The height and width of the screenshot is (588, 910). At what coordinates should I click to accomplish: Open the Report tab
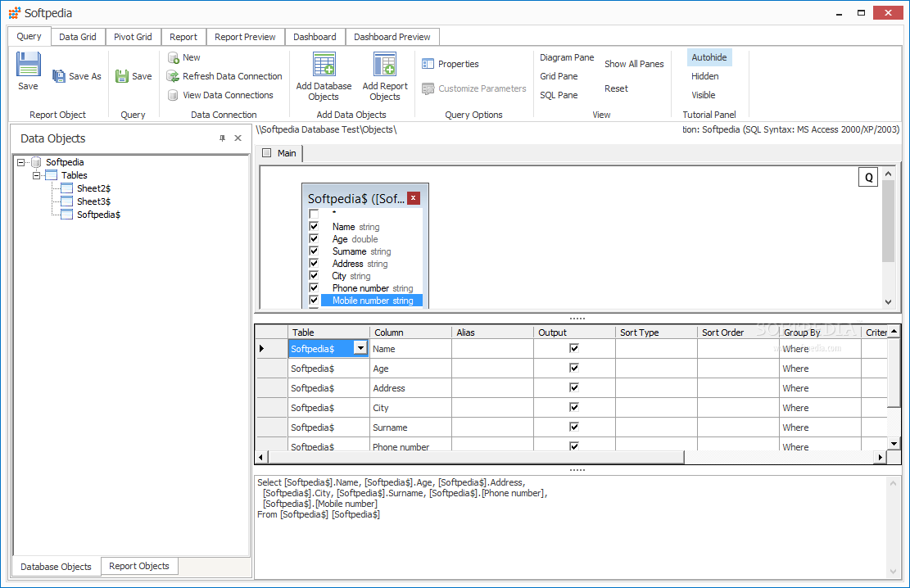183,37
